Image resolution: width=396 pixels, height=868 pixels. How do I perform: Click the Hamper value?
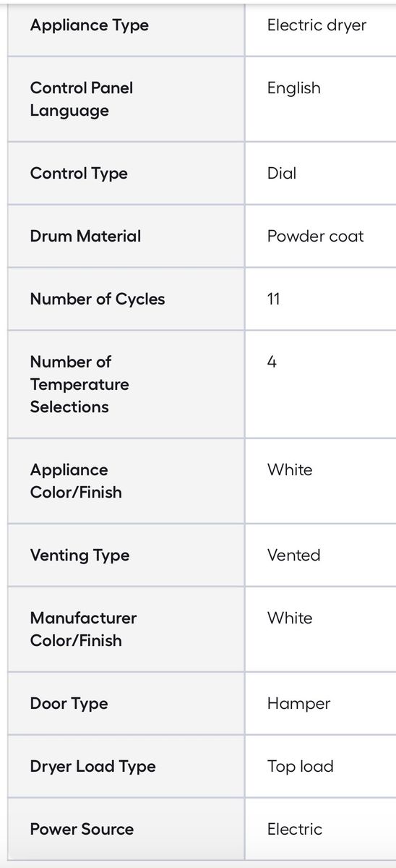point(298,703)
